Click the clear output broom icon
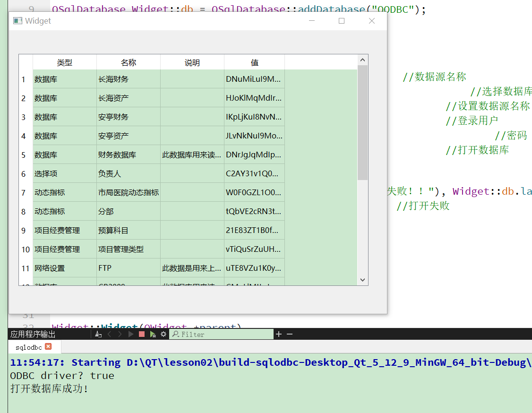 click(x=98, y=334)
